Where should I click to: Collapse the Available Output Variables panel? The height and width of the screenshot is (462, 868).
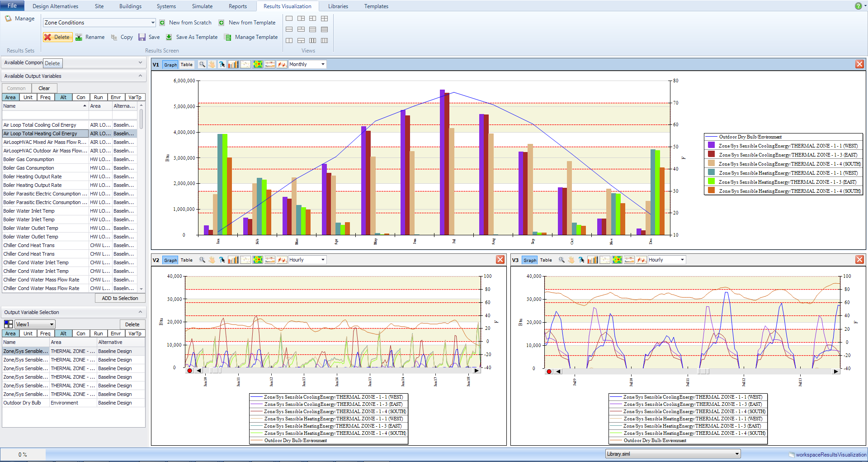140,76
